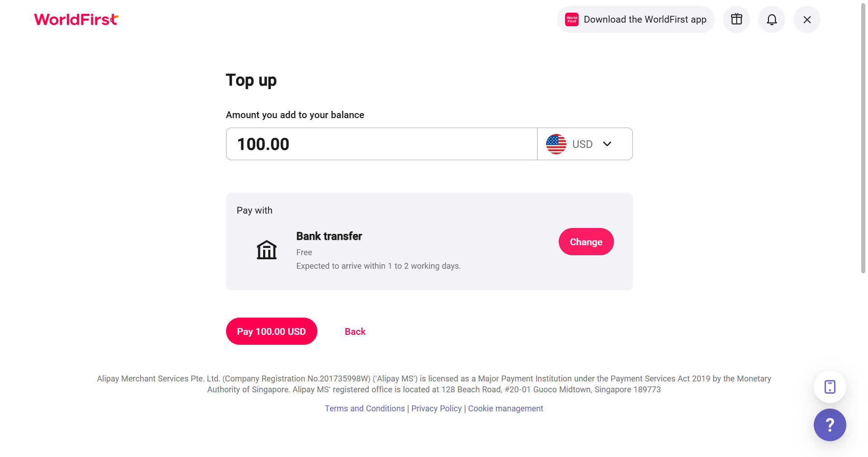Image resolution: width=868 pixels, height=457 pixels.
Task: Open the Privacy Policy link
Action: [x=437, y=409]
